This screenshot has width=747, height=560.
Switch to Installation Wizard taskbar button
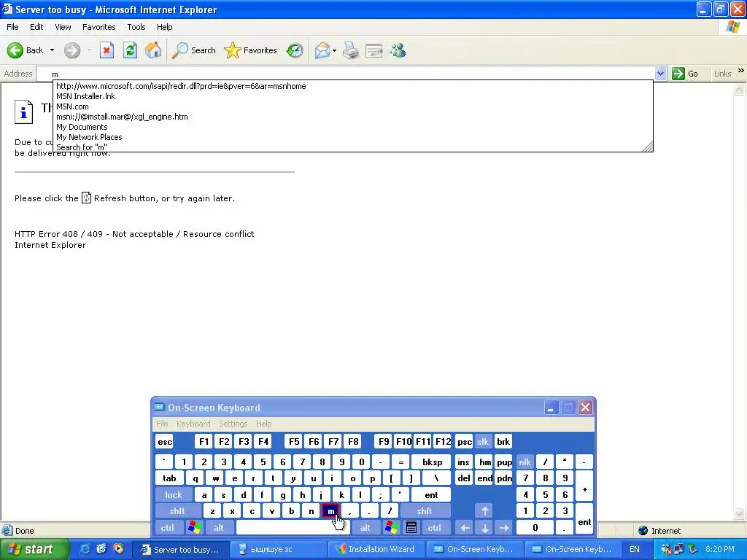pyautogui.click(x=375, y=549)
